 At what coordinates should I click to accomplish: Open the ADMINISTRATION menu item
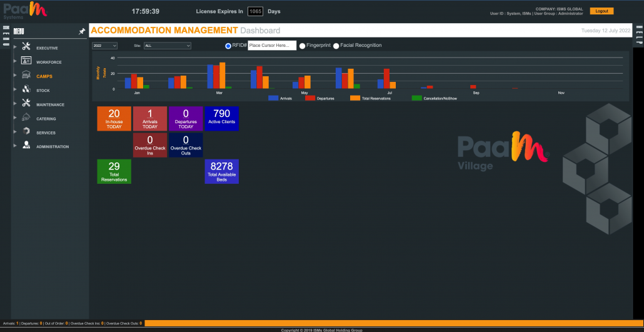point(53,147)
